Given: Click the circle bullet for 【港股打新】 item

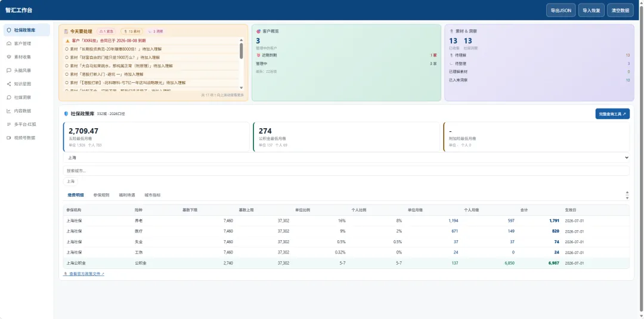Looking at the screenshot, I should pyautogui.click(x=67, y=82).
